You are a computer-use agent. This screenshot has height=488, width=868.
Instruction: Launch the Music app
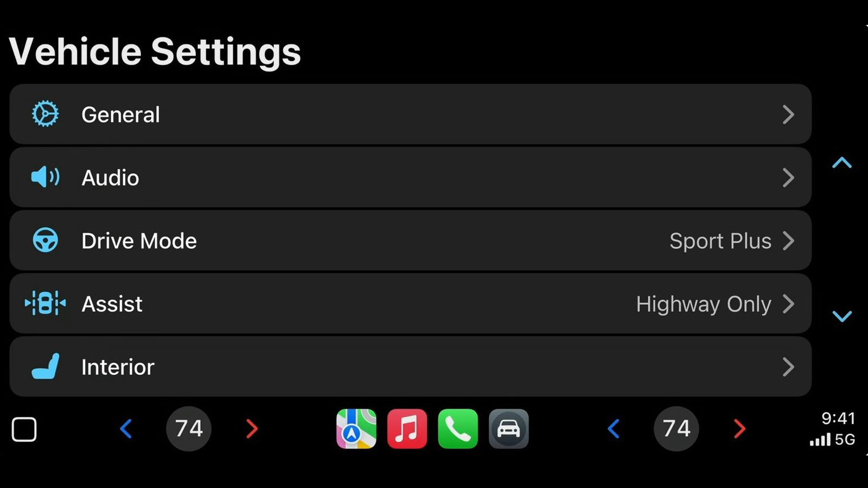pyautogui.click(x=407, y=429)
